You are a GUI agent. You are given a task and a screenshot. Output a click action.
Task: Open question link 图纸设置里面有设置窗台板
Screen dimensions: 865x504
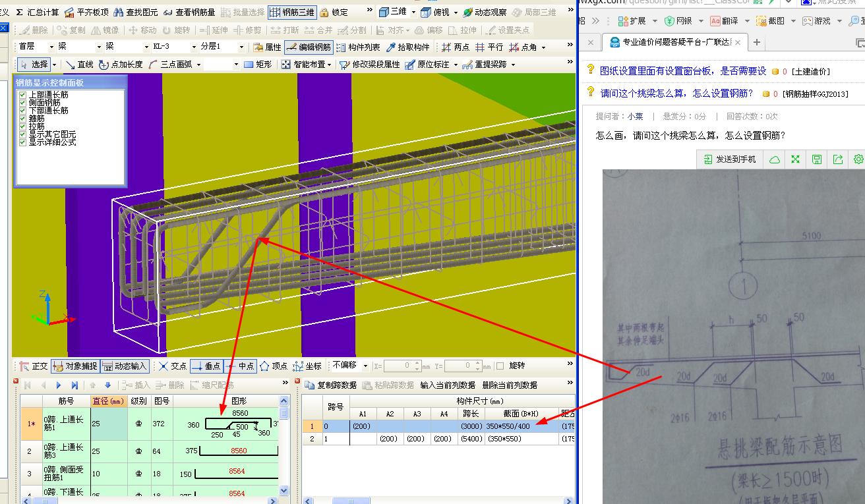683,71
